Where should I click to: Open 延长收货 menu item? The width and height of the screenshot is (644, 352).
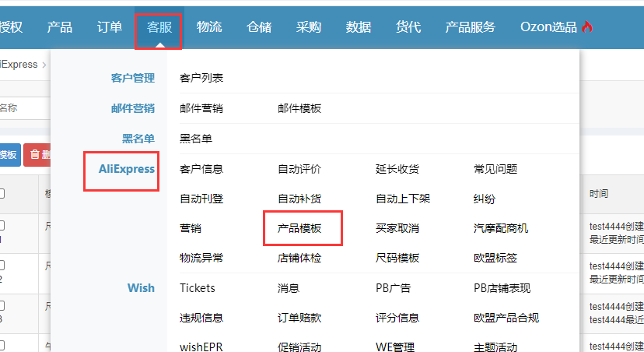397,169
